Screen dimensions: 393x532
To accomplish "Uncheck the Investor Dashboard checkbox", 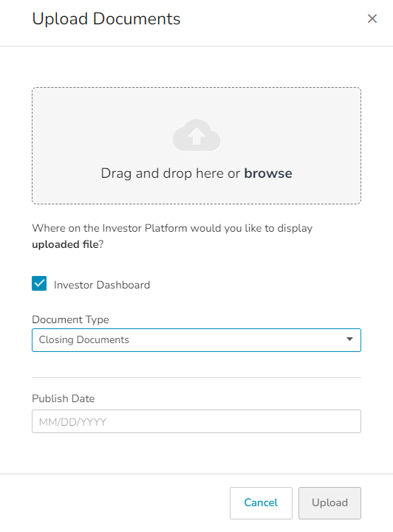I will click(39, 283).
